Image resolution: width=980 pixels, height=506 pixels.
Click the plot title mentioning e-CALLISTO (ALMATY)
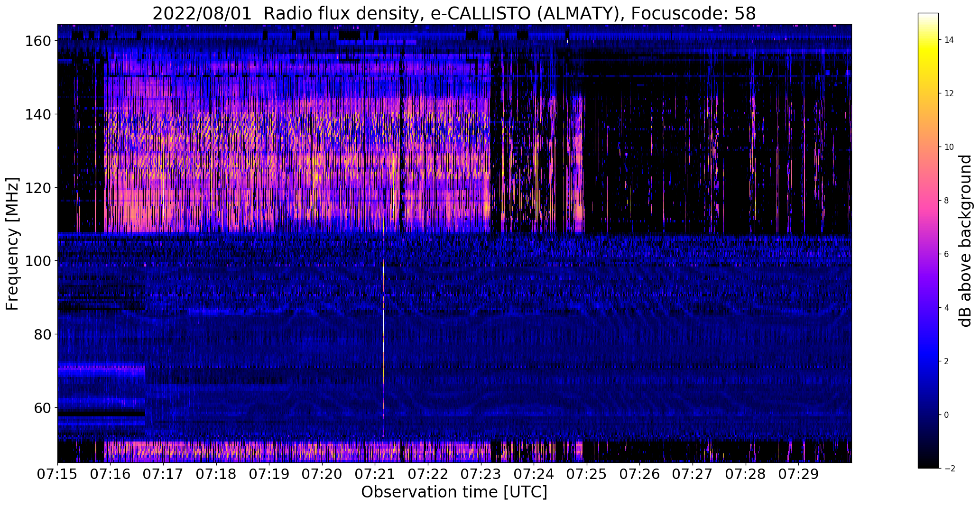coord(454,13)
